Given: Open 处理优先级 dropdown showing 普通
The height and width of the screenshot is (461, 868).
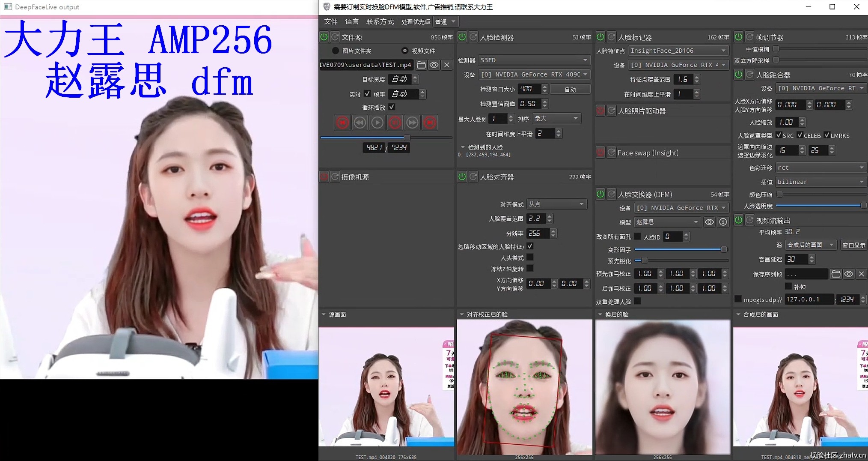Looking at the screenshot, I should pos(446,21).
